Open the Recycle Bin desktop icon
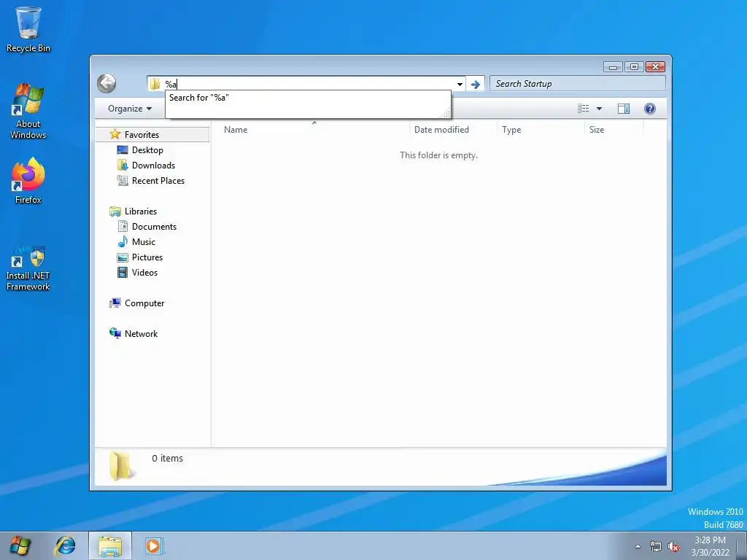 click(28, 29)
